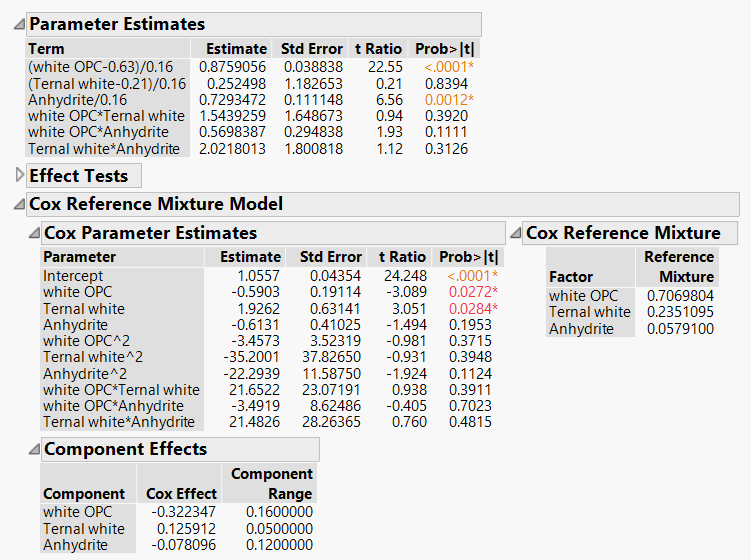The width and height of the screenshot is (751, 560).
Task: Expand the Effect Tests section
Action: click(20, 175)
